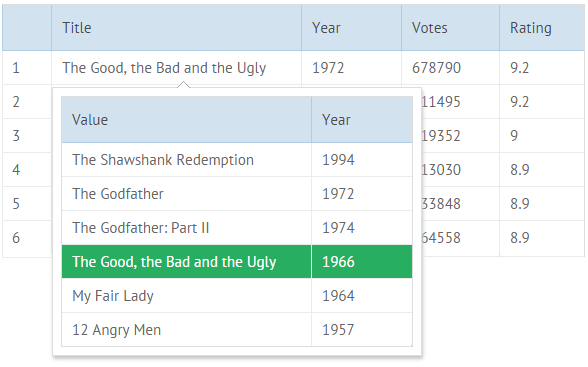The image size is (588, 367).
Task: Sort by the Votes column header
Action: (x=450, y=28)
